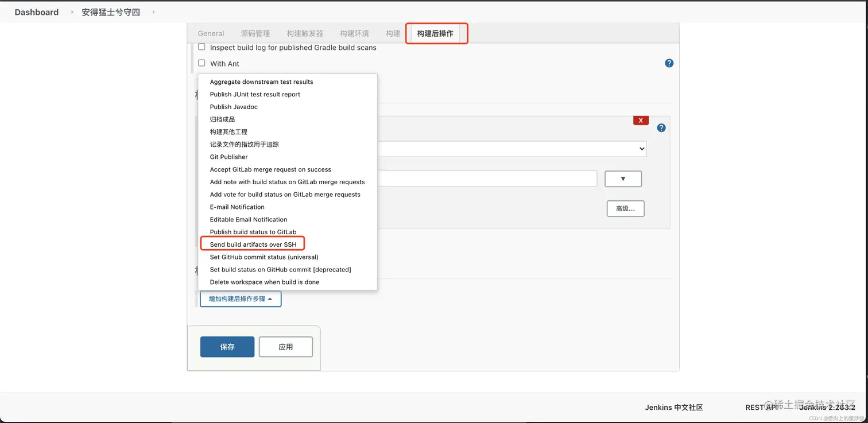The height and width of the screenshot is (423, 868).
Task: Go to Dashboard breadcrumb link
Action: (37, 12)
